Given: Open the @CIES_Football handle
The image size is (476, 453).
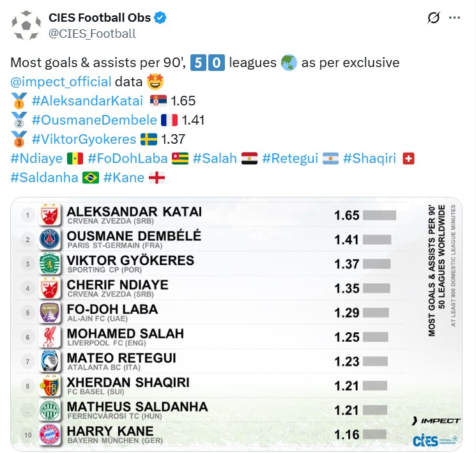Looking at the screenshot, I should 92,34.
